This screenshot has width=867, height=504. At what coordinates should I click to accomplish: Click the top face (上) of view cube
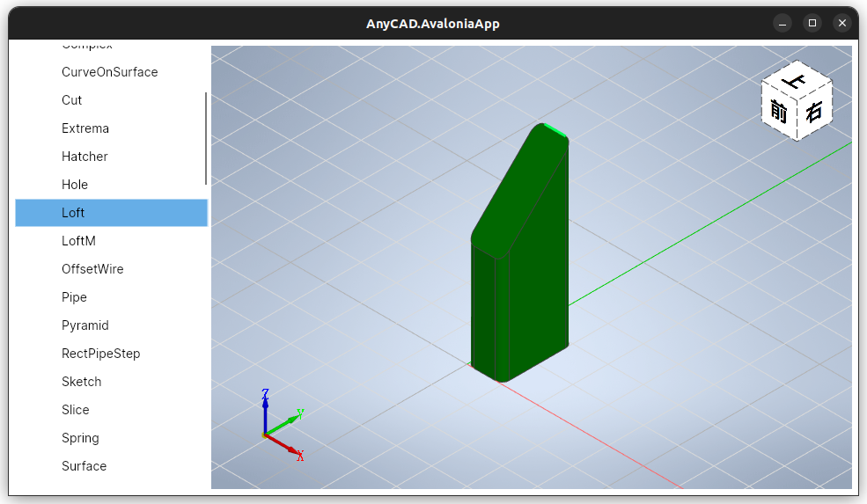click(797, 81)
